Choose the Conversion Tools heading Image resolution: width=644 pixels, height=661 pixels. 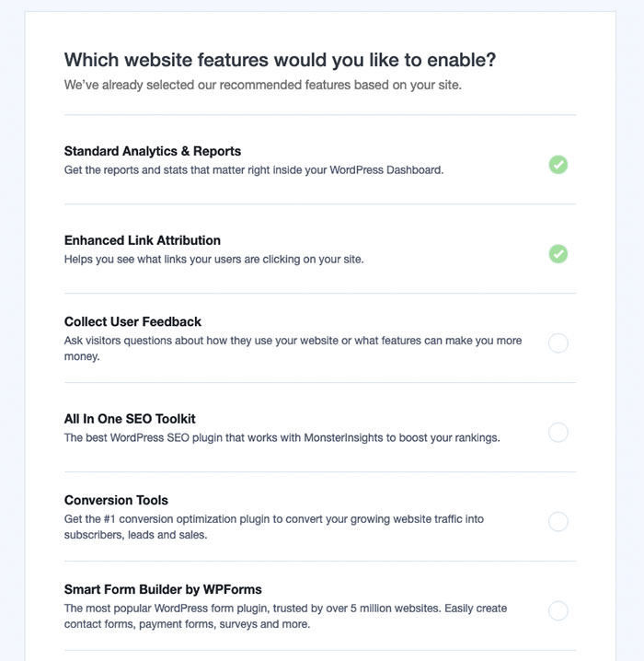pyautogui.click(x=116, y=500)
